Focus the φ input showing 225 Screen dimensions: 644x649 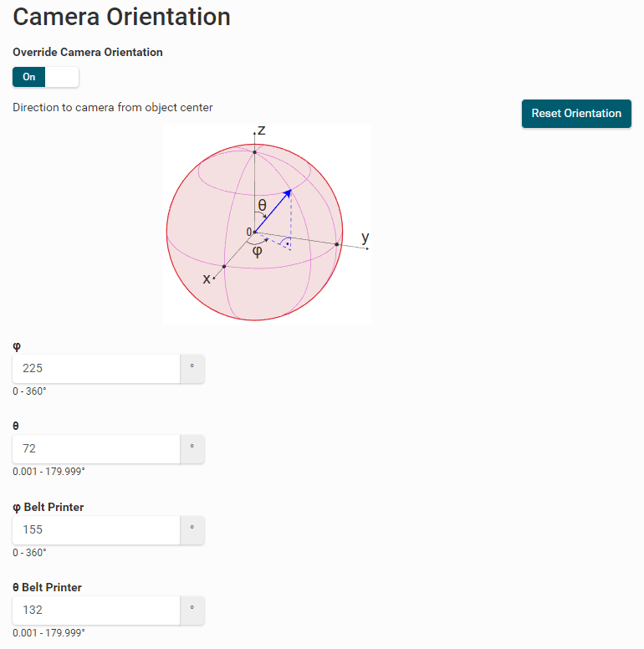pyautogui.click(x=96, y=368)
